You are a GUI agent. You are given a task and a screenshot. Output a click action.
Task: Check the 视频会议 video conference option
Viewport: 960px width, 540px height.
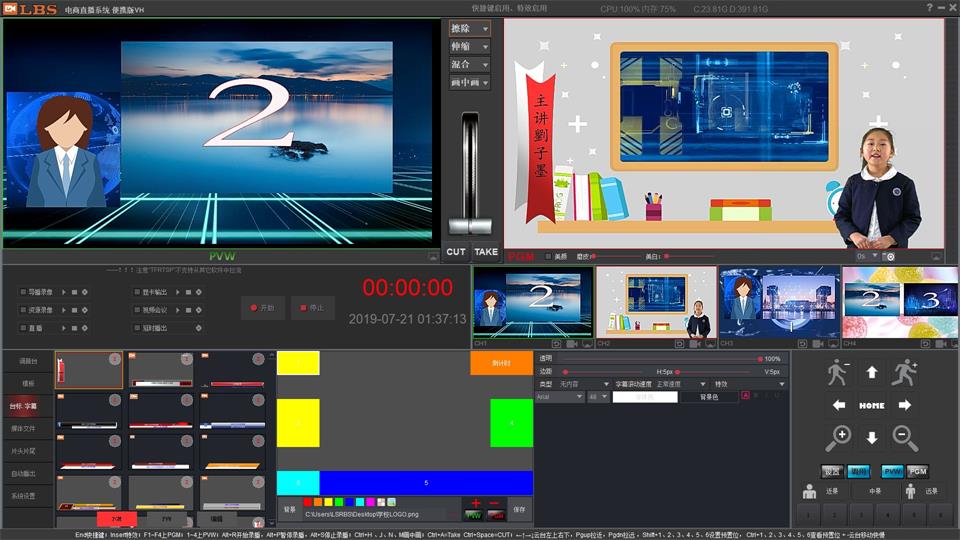pos(136,310)
